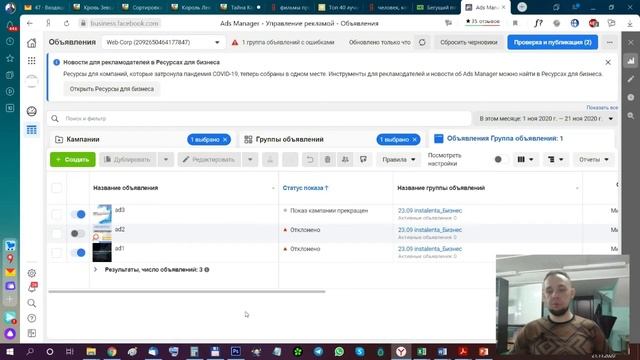Image resolution: width=640 pixels, height=360 pixels.
Task: Click the green Создать button
Action: (x=73, y=160)
